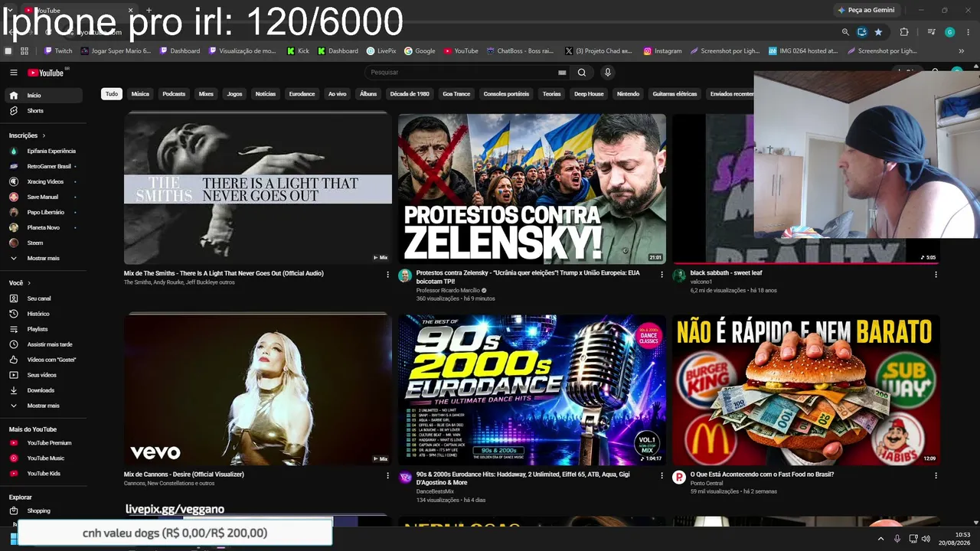Screen dimensions: 980x551
Task: Show hidden system tray icons
Action: (x=880, y=539)
